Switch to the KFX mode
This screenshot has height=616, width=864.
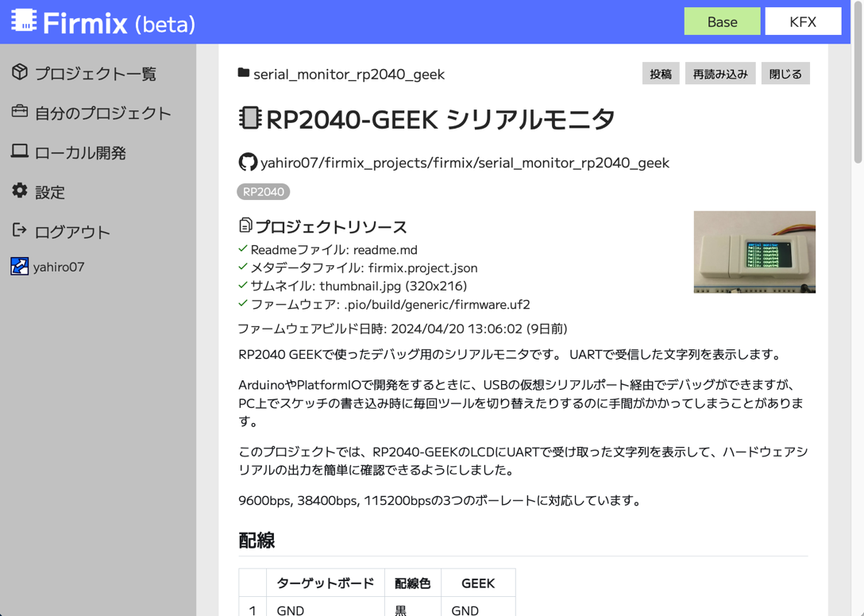803,21
